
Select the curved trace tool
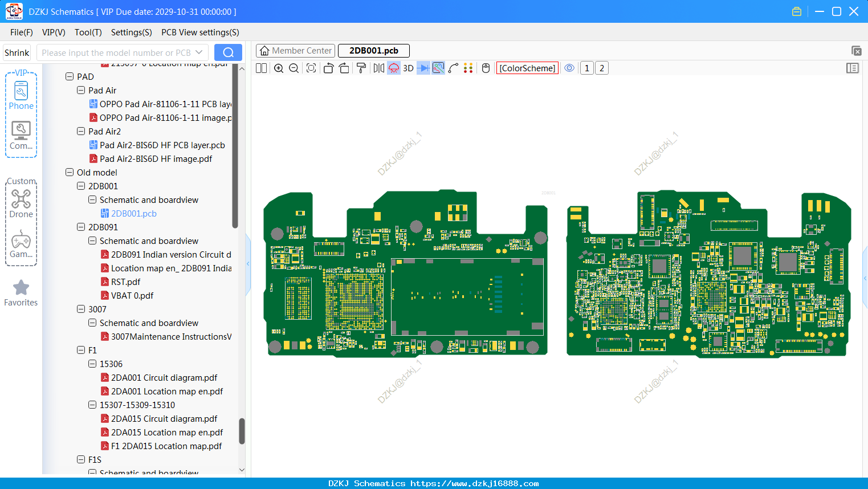click(x=454, y=68)
